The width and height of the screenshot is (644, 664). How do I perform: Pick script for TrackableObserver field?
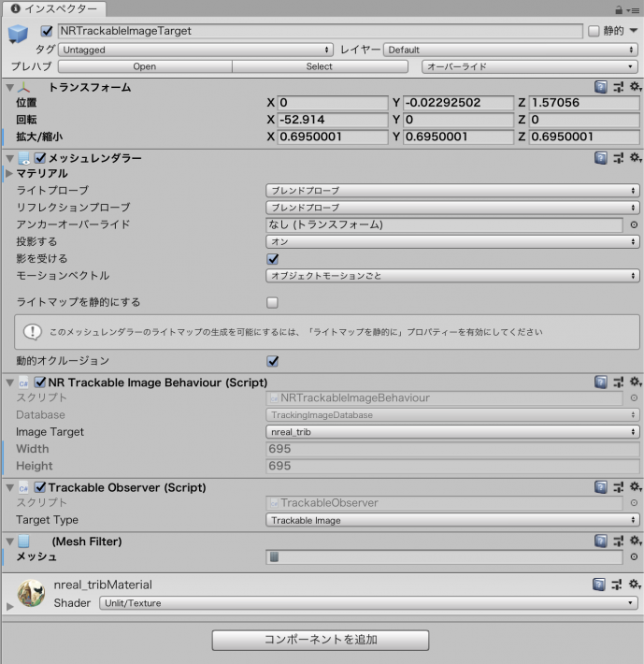[634, 502]
